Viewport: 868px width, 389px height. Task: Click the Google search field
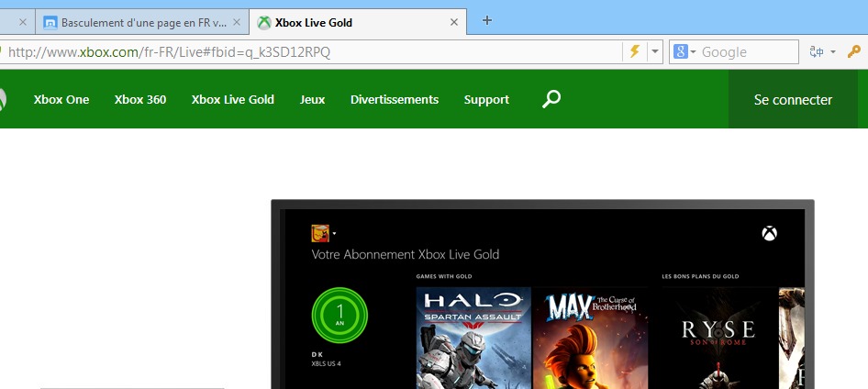[749, 52]
